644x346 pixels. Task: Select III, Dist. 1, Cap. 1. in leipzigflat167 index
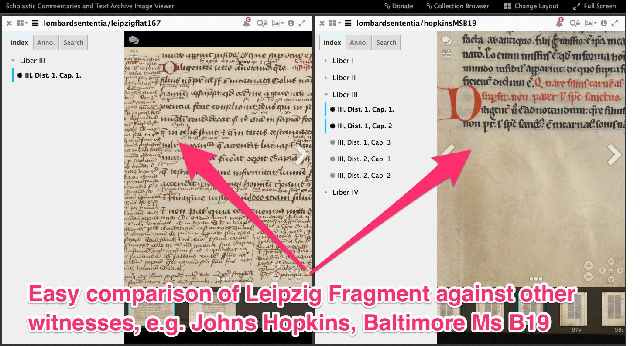tap(52, 75)
